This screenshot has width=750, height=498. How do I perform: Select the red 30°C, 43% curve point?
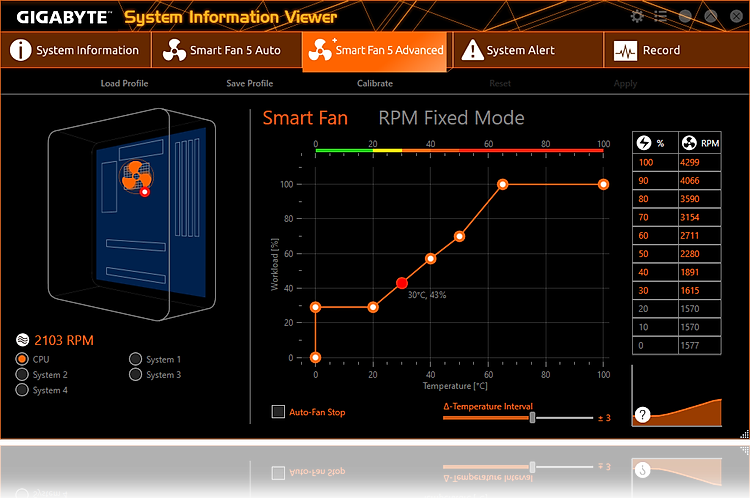point(402,283)
